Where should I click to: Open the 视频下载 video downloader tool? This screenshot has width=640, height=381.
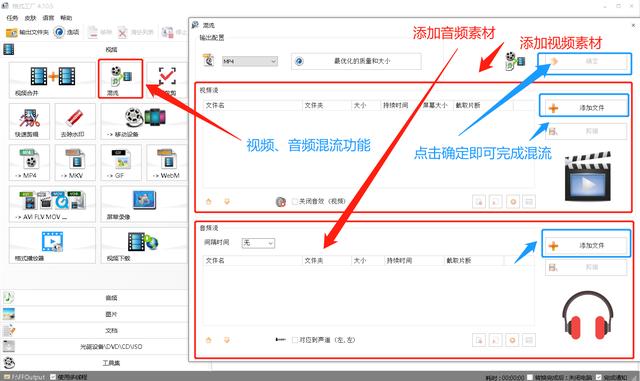[144, 245]
